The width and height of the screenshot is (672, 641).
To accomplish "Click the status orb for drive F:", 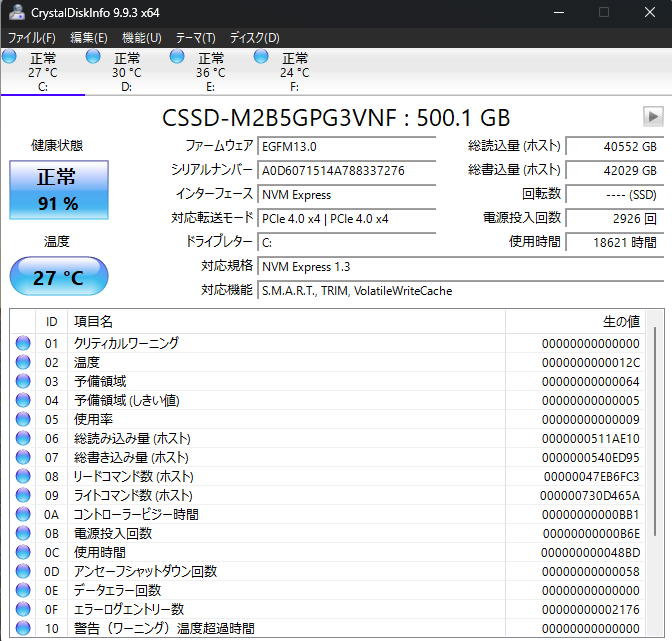I will (261, 57).
